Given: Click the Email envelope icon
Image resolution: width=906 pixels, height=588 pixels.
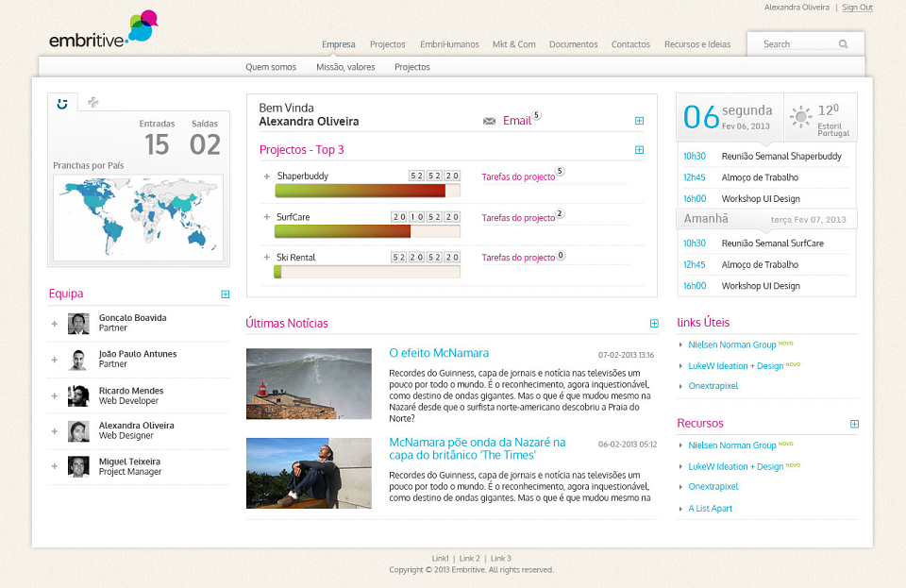Looking at the screenshot, I should pyautogui.click(x=489, y=121).
